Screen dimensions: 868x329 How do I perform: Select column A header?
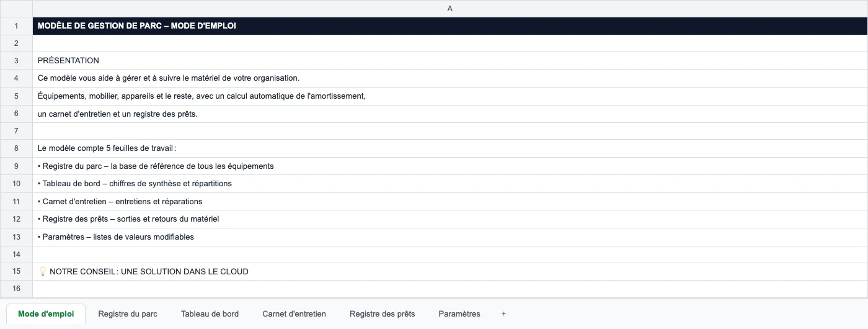449,9
